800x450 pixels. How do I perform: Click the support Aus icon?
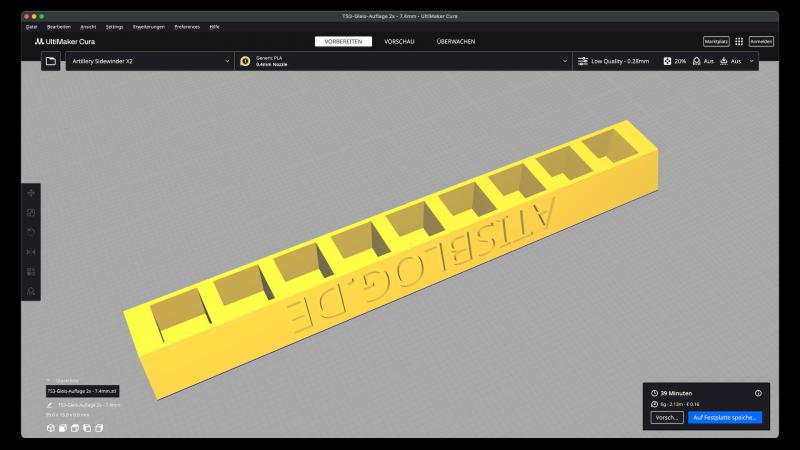696,61
